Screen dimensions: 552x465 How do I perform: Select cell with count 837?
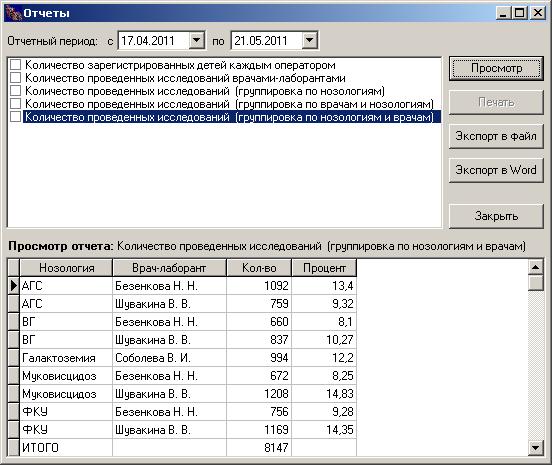pos(259,340)
